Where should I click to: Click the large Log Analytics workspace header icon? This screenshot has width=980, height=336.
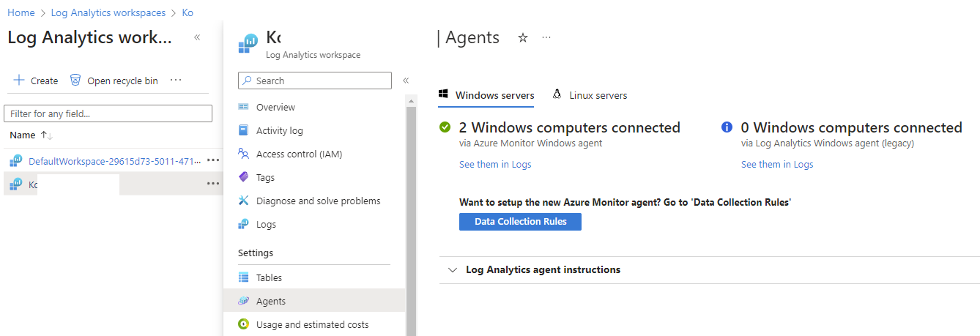tap(248, 44)
